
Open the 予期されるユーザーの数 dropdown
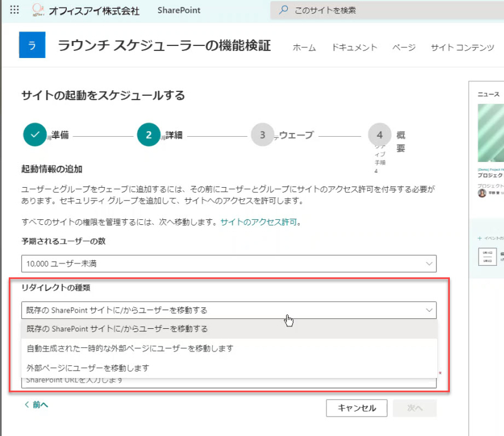229,263
